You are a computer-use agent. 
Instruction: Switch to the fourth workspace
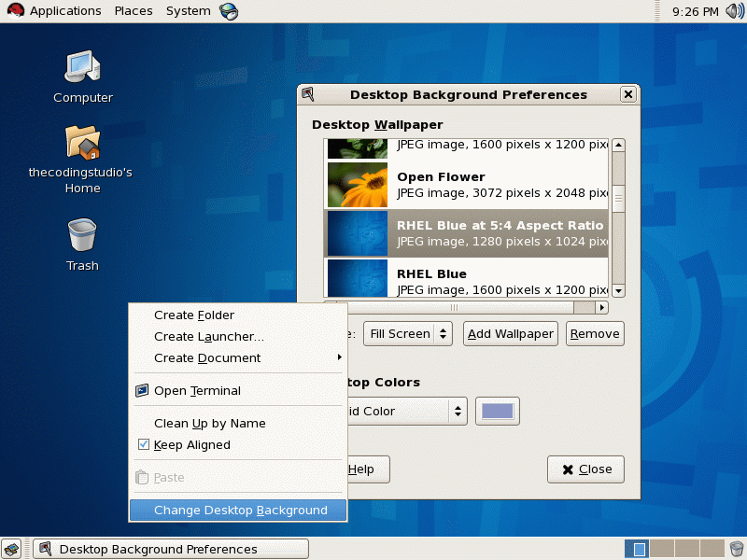[x=712, y=549]
